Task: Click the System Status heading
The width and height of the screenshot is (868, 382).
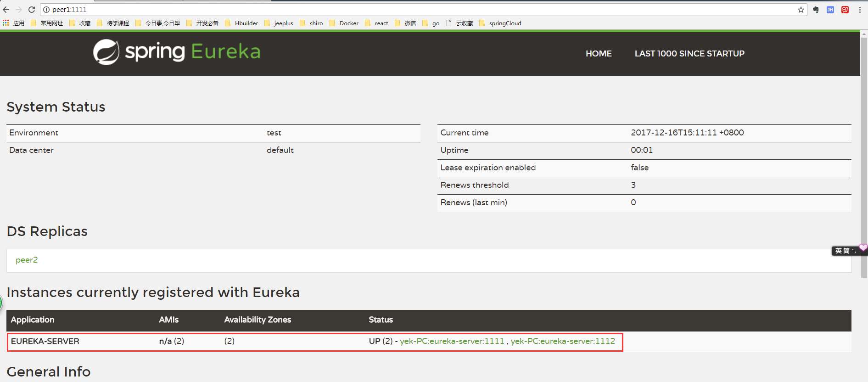Action: [x=56, y=107]
